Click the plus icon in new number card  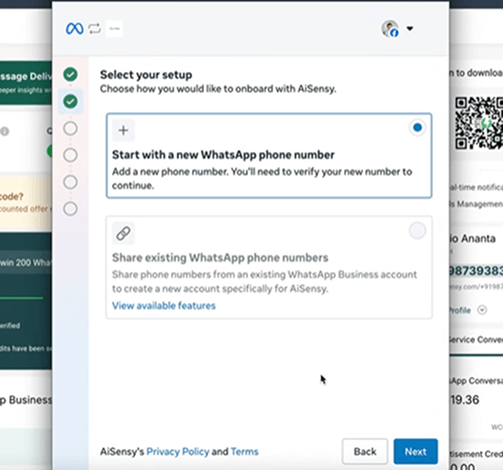click(x=123, y=130)
